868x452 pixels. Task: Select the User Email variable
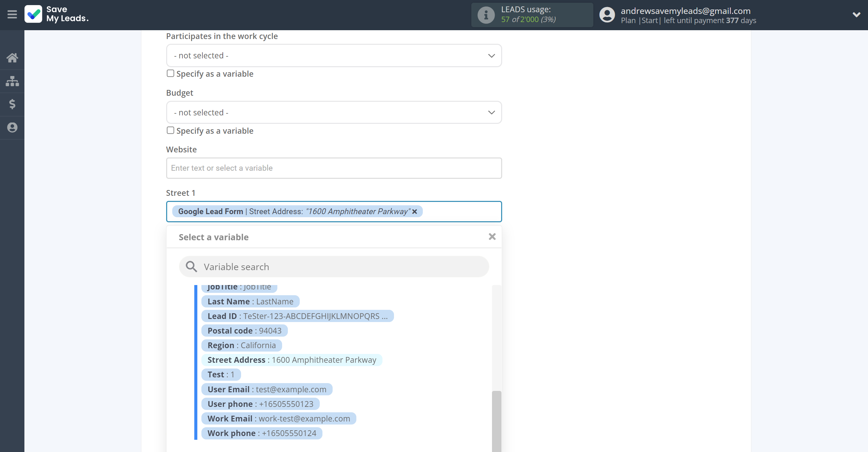(267, 389)
